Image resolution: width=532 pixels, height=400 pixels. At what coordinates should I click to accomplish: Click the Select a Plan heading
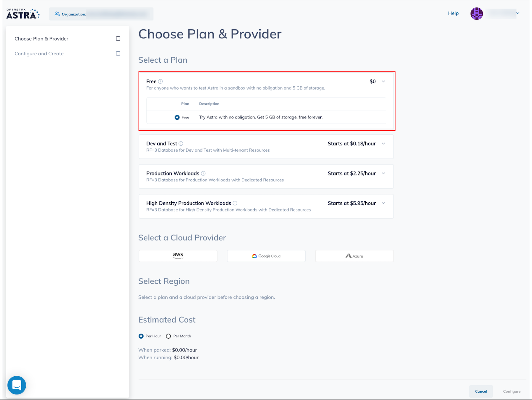point(163,60)
